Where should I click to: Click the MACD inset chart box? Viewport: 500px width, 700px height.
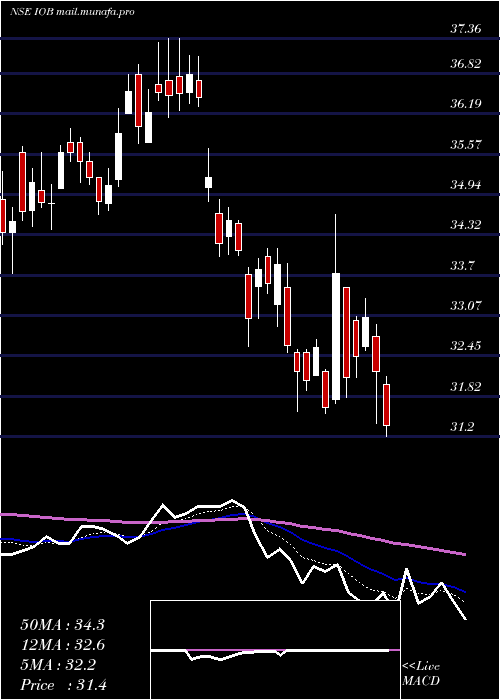(x=275, y=650)
